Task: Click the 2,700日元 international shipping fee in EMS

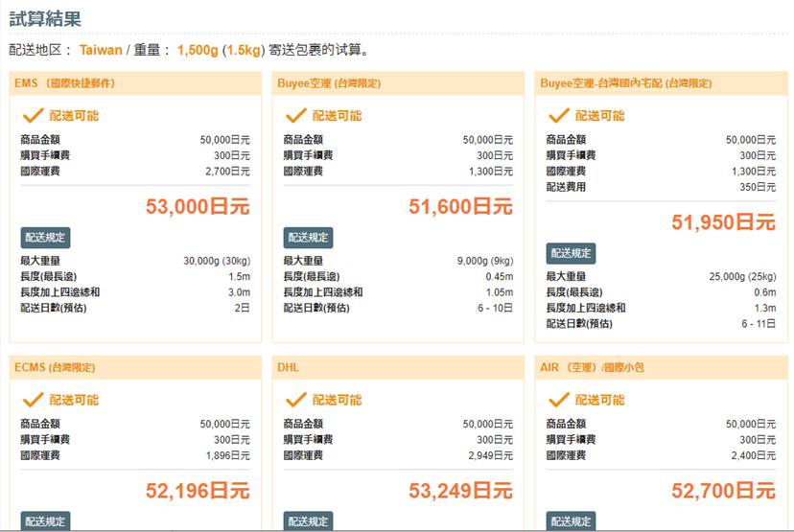Action: (x=227, y=171)
